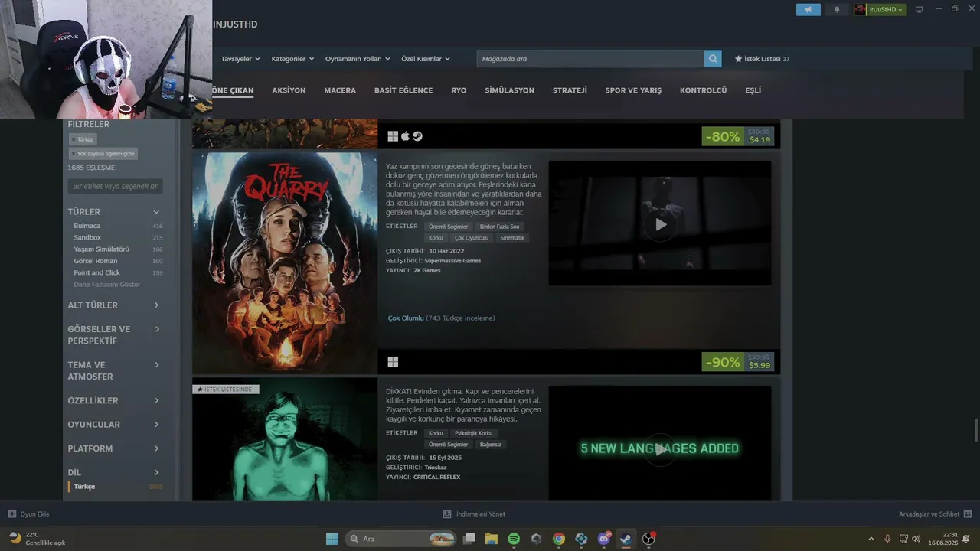980x551 pixels.
Task: Play the '5 New Languages Added' trailer
Action: pyautogui.click(x=660, y=448)
